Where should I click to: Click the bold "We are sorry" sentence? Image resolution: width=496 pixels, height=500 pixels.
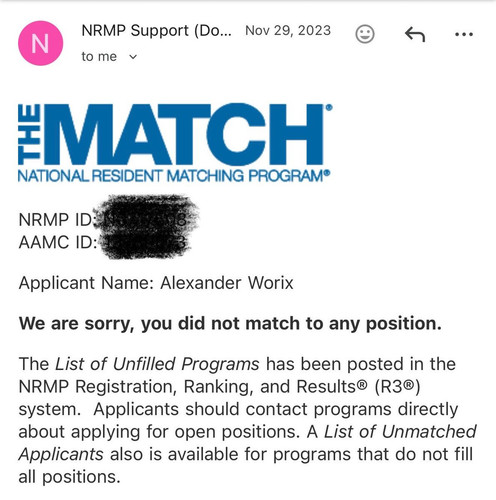click(x=230, y=324)
